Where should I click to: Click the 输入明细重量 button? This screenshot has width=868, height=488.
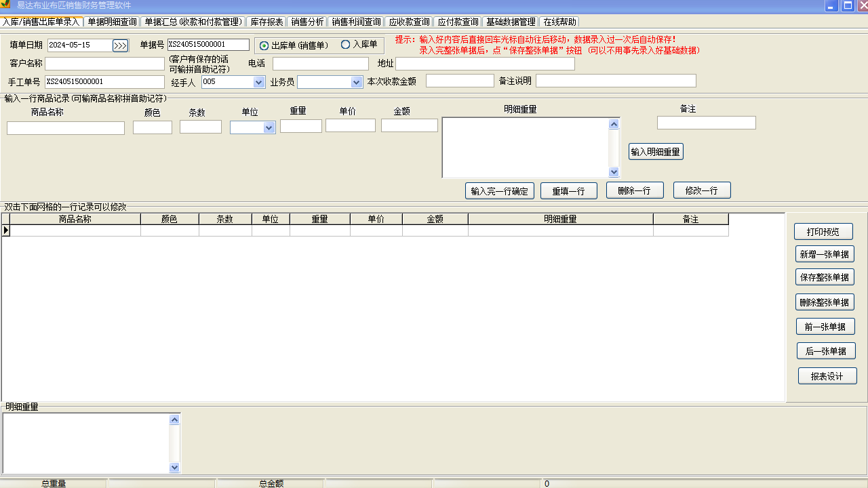(x=656, y=152)
